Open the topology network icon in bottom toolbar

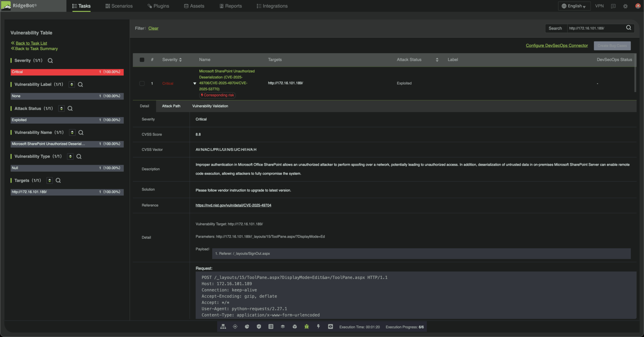point(223,327)
